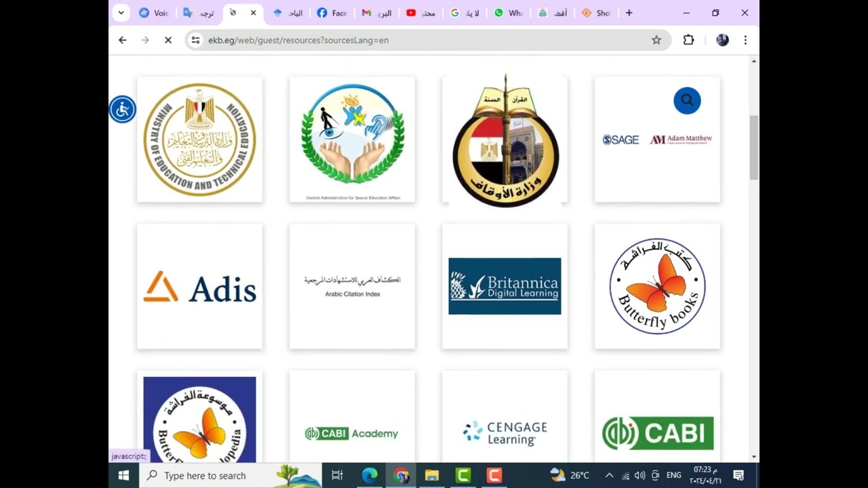This screenshot has height=488, width=868.
Task: Stop loading the page
Action: pos(167,40)
